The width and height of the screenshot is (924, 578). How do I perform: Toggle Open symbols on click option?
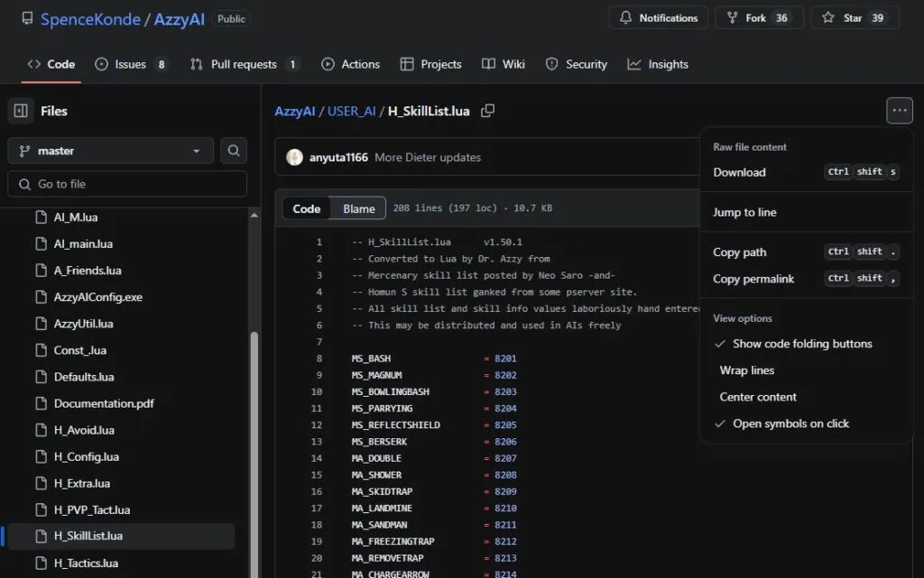coord(806,423)
